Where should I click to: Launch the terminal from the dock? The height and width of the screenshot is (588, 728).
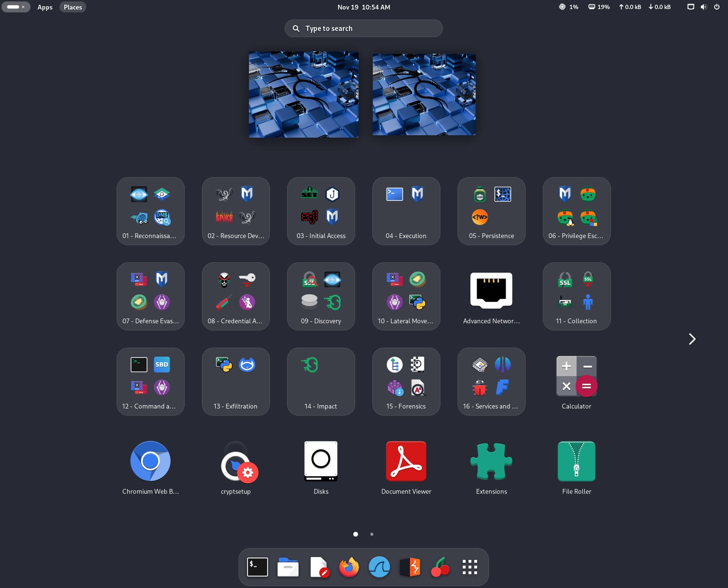click(x=258, y=567)
